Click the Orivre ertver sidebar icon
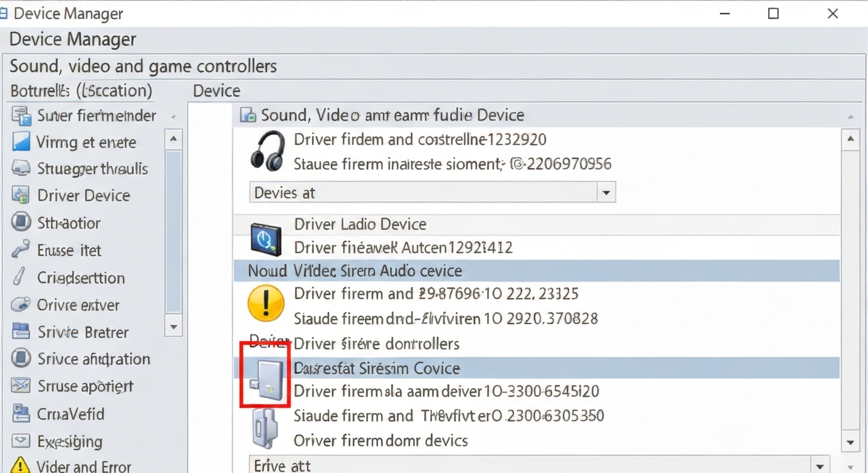 pos(19,305)
